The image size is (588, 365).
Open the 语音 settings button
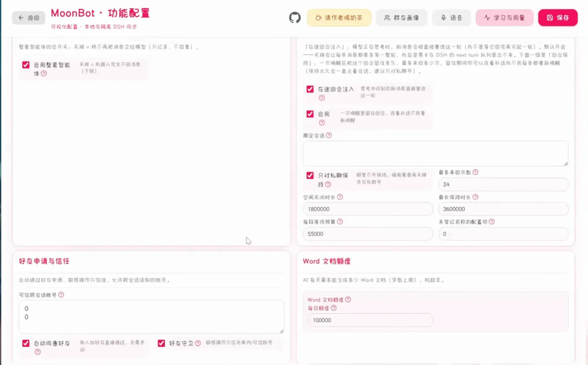pyautogui.click(x=451, y=18)
